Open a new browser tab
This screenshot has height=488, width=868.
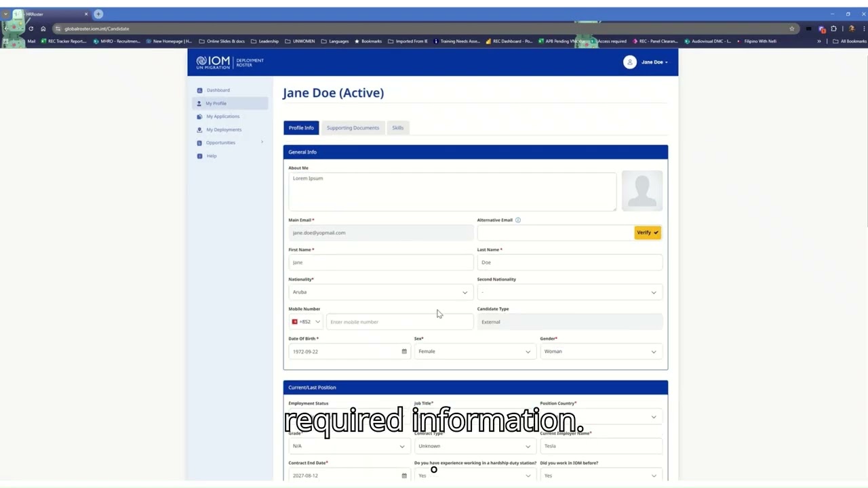pos(98,14)
